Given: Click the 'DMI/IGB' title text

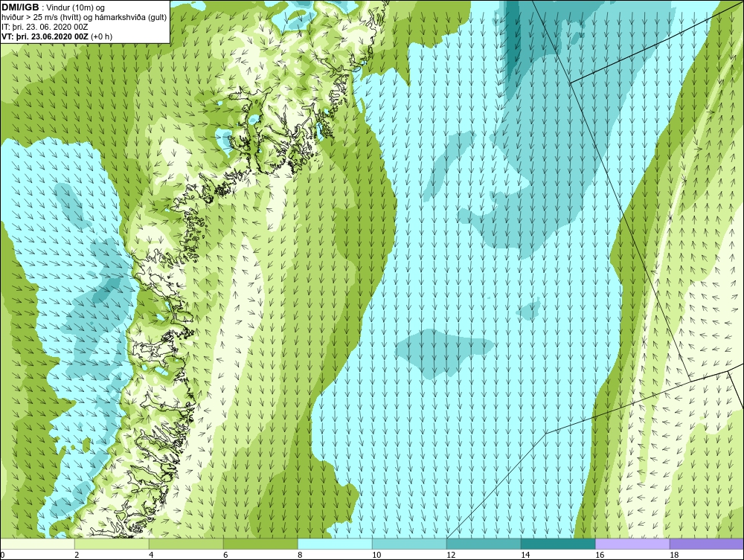Looking at the screenshot, I should pyautogui.click(x=20, y=7).
